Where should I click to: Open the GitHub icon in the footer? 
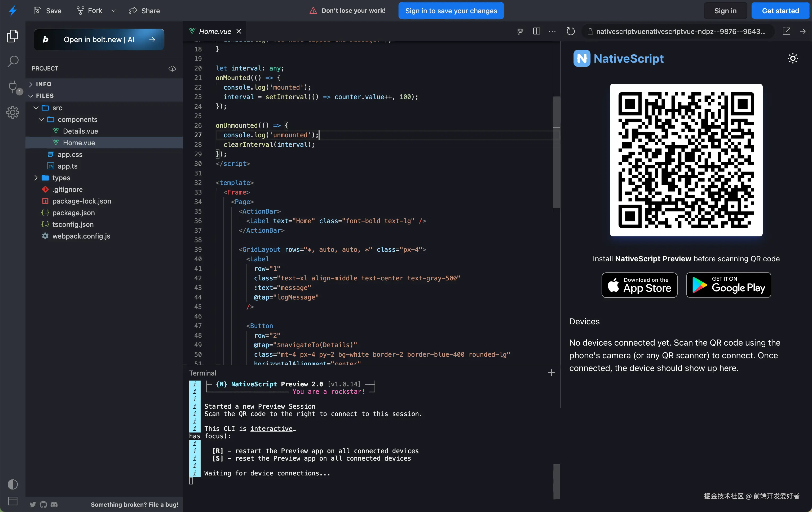[43, 505]
